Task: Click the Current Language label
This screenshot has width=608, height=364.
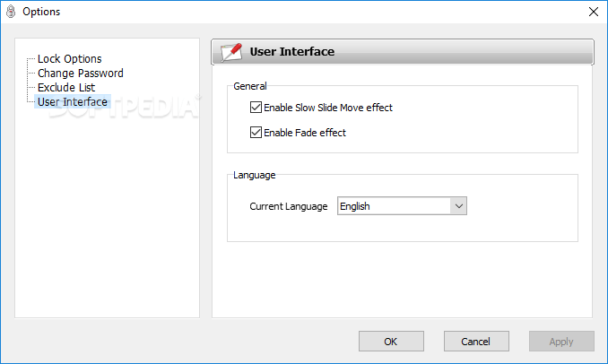Action: pyautogui.click(x=289, y=206)
